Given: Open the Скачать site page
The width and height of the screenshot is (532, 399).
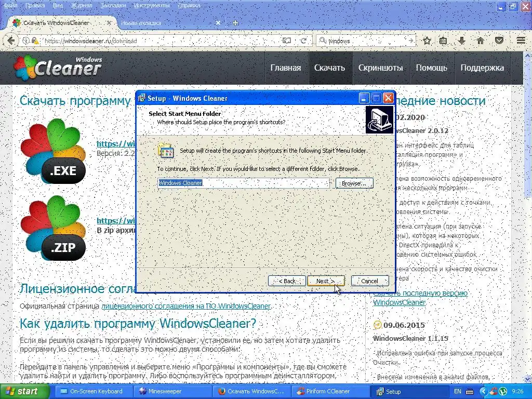Looking at the screenshot, I should (x=329, y=68).
